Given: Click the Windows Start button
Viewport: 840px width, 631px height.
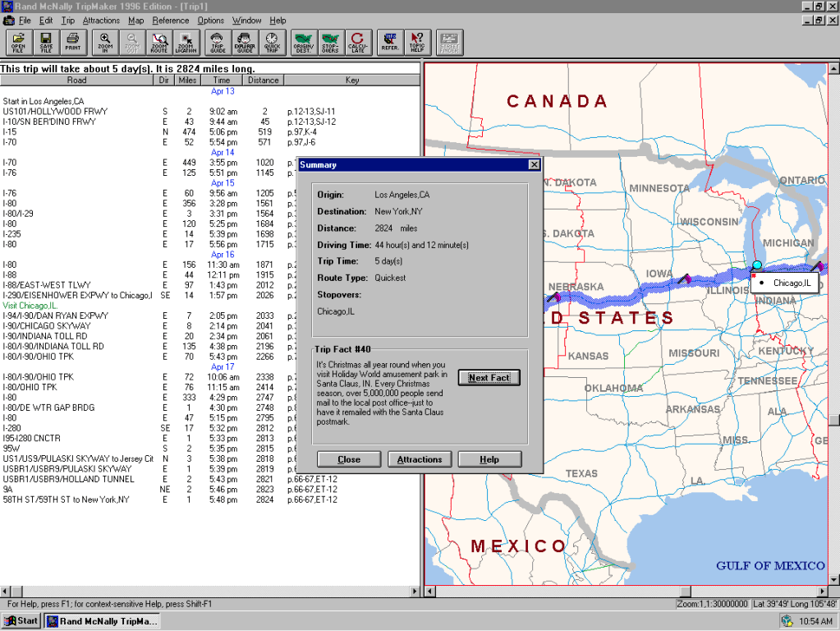Looking at the screenshot, I should (x=22, y=621).
